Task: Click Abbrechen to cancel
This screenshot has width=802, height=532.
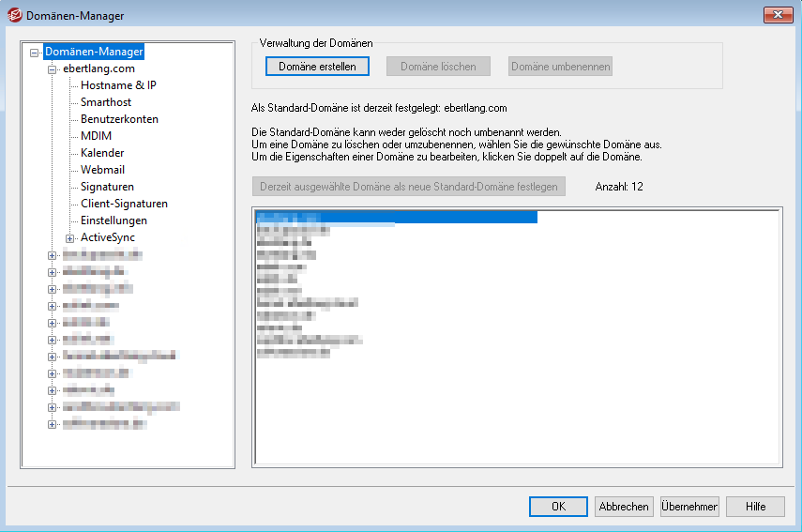Action: tap(624, 507)
